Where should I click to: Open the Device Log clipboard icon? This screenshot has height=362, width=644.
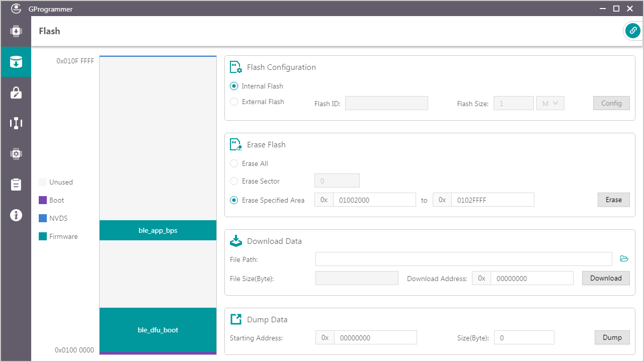16,185
